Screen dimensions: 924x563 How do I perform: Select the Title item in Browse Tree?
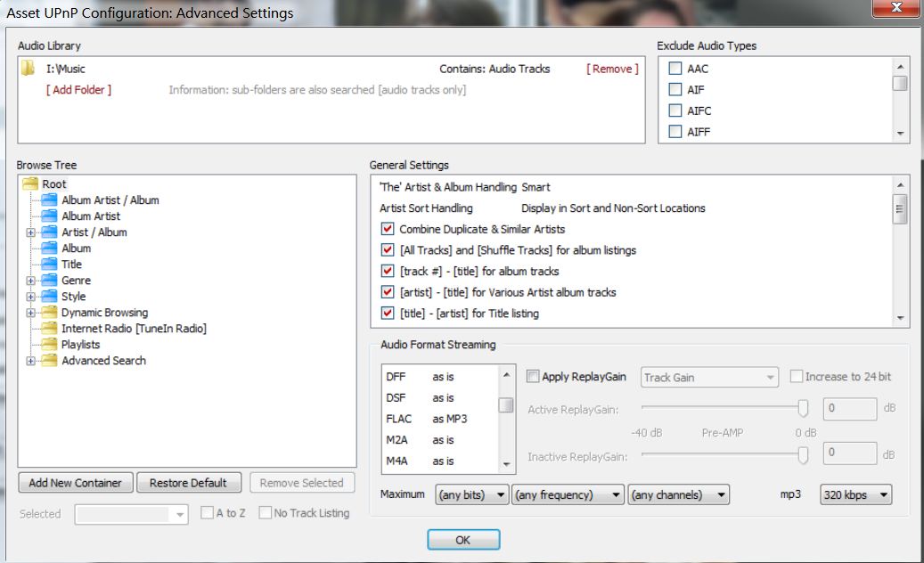71,265
